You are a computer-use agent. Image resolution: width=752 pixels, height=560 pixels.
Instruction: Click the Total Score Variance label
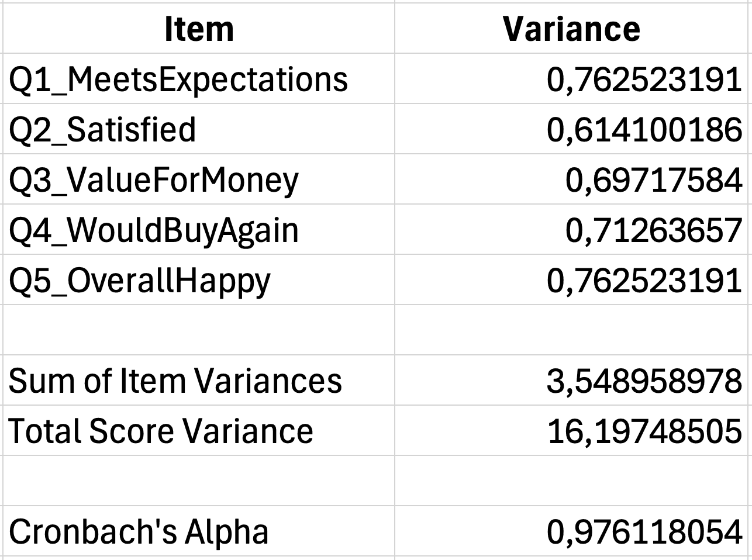click(161, 431)
